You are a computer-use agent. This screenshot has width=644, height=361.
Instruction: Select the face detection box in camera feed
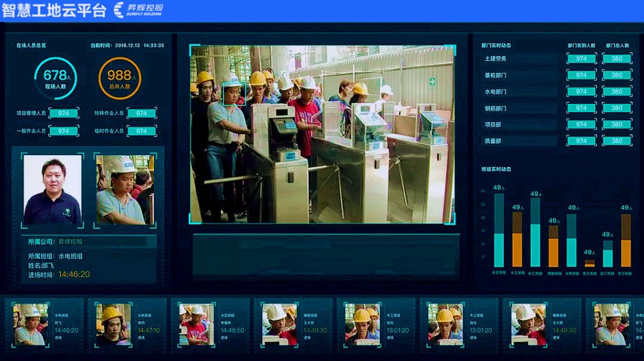coord(234,94)
